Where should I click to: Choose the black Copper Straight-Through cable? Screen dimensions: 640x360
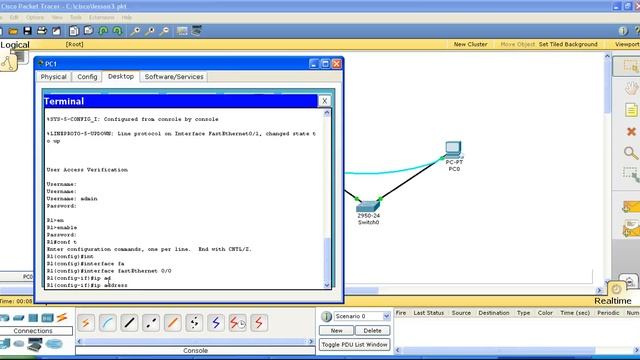[x=129, y=323]
